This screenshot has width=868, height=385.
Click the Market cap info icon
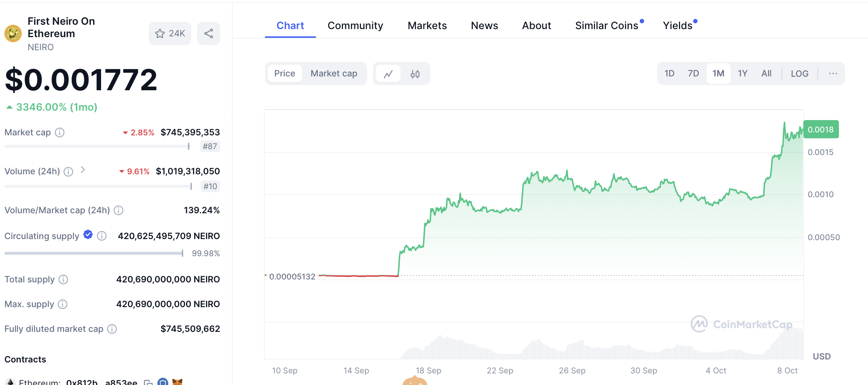pyautogui.click(x=60, y=132)
